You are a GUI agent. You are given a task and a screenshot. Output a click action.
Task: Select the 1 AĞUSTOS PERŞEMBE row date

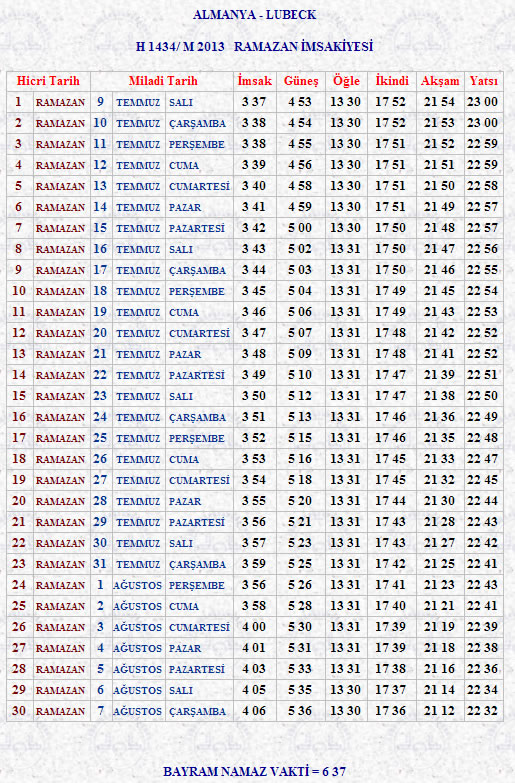162,585
